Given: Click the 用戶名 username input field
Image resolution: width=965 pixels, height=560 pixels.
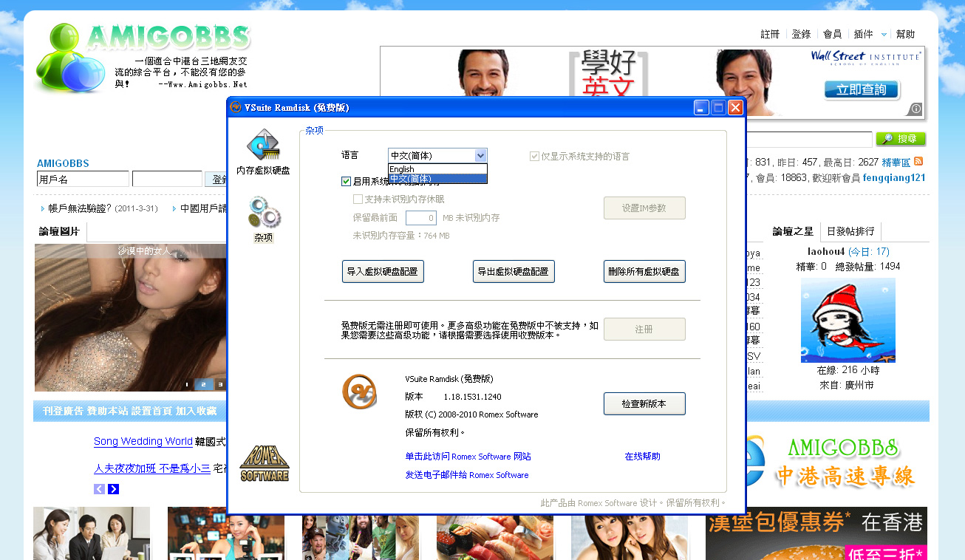Looking at the screenshot, I should [83, 179].
